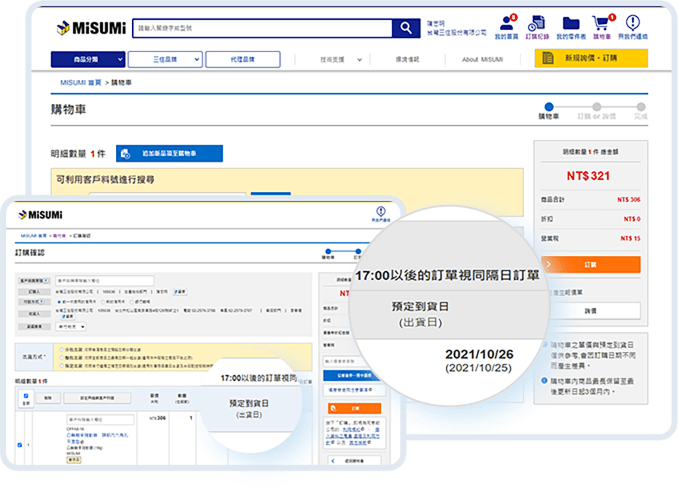Click the orange 訂購 button in cart summary
678x488 pixels.
click(x=590, y=265)
